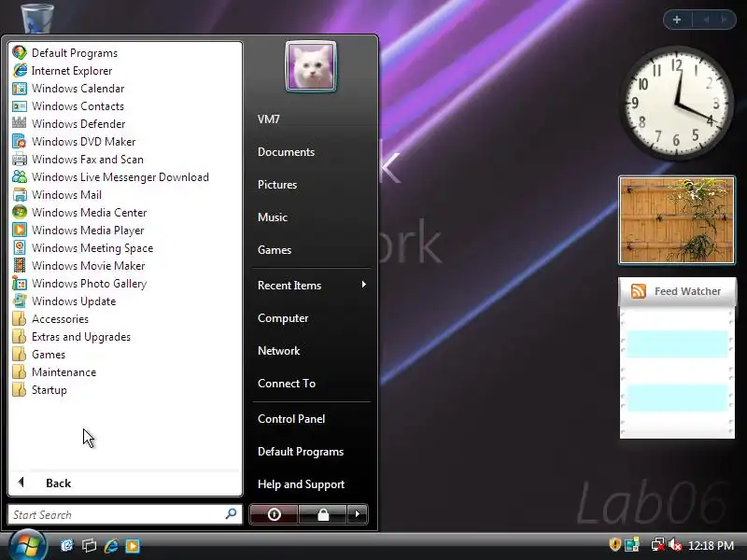747x560 pixels.
Task: Open Windows Meeting Space icon
Action: (x=20, y=248)
